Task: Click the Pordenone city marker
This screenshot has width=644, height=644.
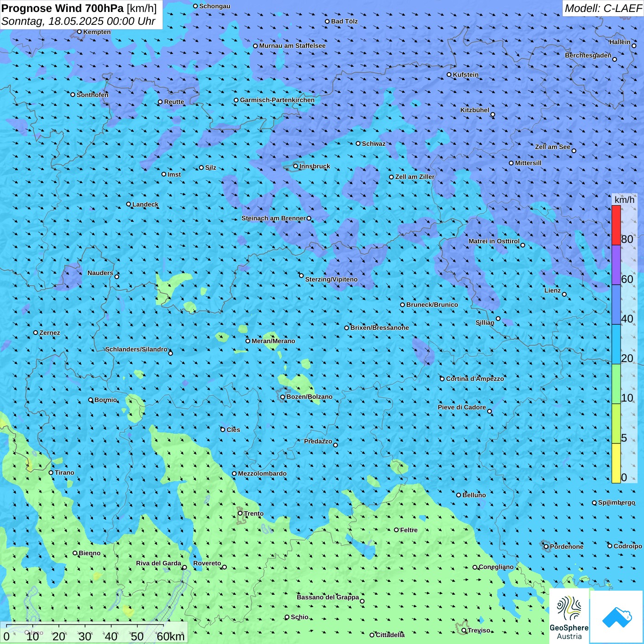Action: coord(546,546)
